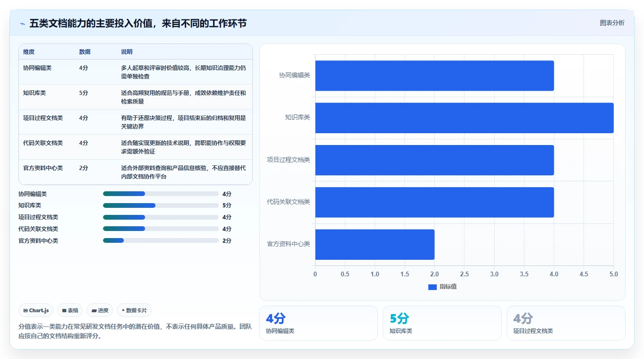This screenshot has width=644, height=359.
Task: Click the 官方资料中心类 progress bar
Action: [161, 240]
